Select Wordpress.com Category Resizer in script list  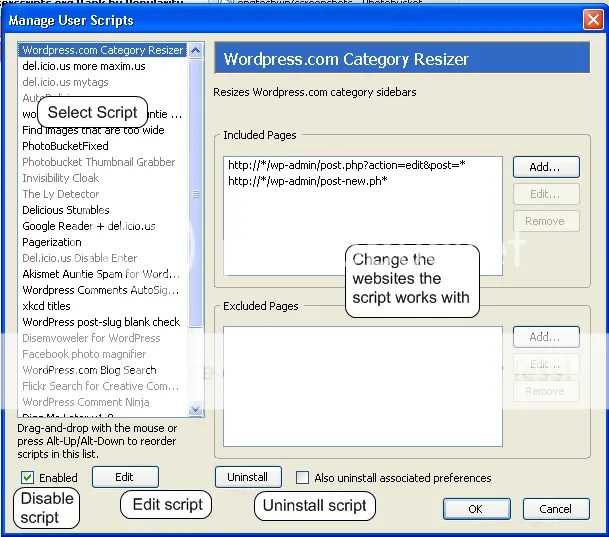pos(103,50)
